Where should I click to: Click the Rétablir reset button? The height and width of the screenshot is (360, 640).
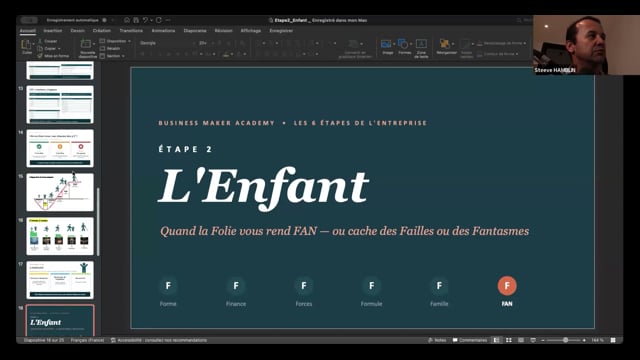[110, 49]
